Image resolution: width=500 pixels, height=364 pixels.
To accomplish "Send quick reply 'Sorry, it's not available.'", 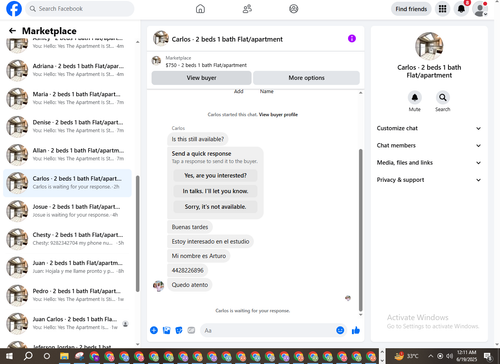I will click(x=215, y=207).
